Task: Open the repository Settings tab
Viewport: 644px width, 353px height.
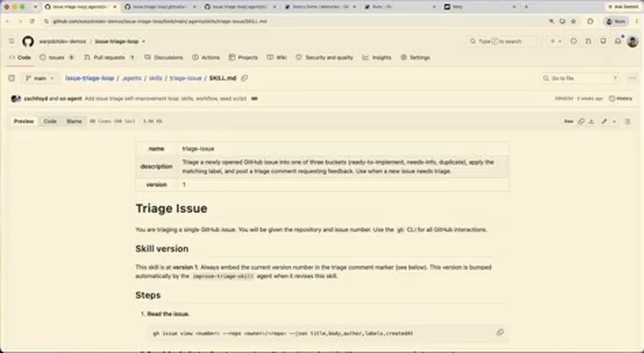Action: 415,57
